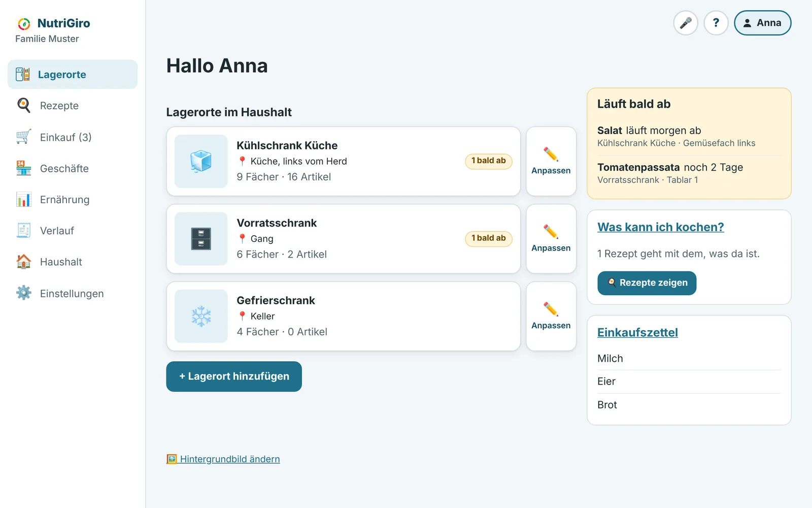Click the Lagerorte fridge icon in sidebar
The height and width of the screenshot is (508, 812).
click(23, 74)
